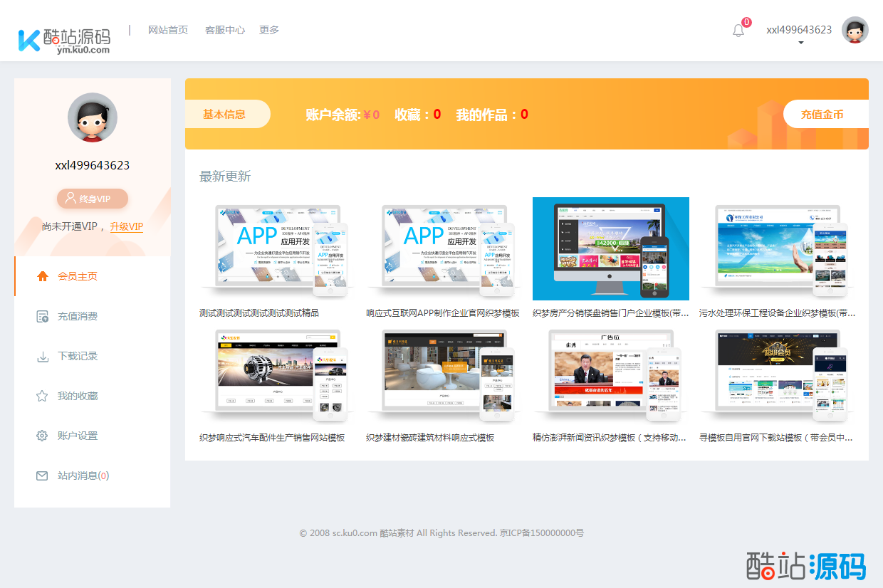Viewport: 883px width, 588px height.
Task: Click the 我的收藏 star icon
Action: click(43, 396)
